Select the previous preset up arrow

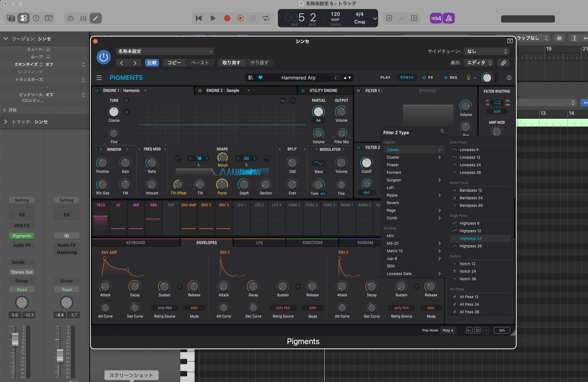pos(345,78)
